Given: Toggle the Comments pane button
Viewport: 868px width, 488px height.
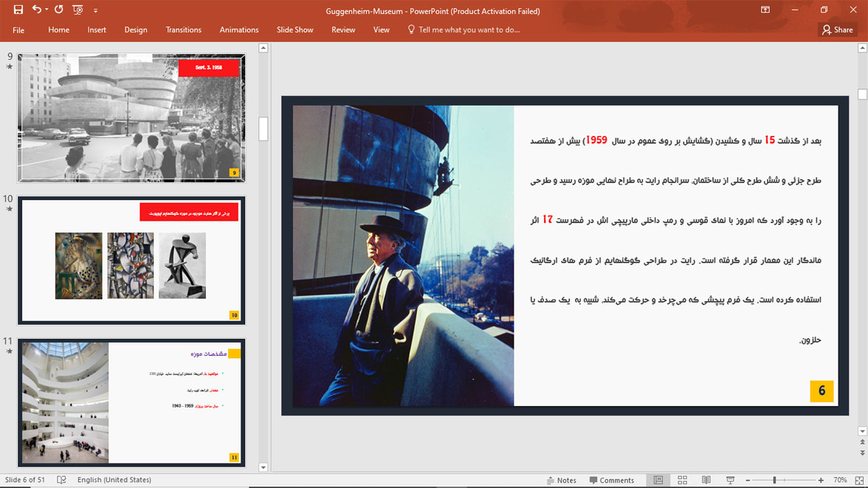Looking at the screenshot, I should (x=612, y=480).
